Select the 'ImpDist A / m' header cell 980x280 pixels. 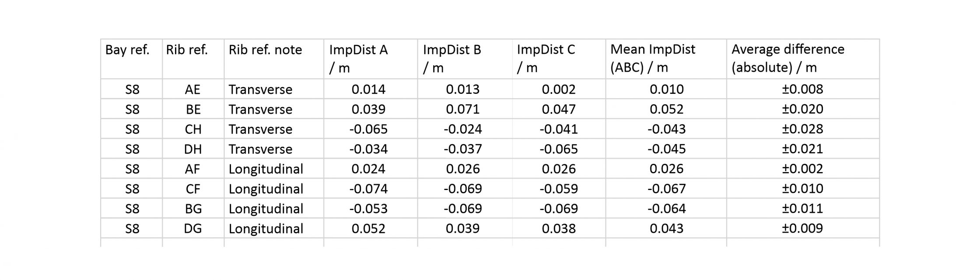click(371, 59)
